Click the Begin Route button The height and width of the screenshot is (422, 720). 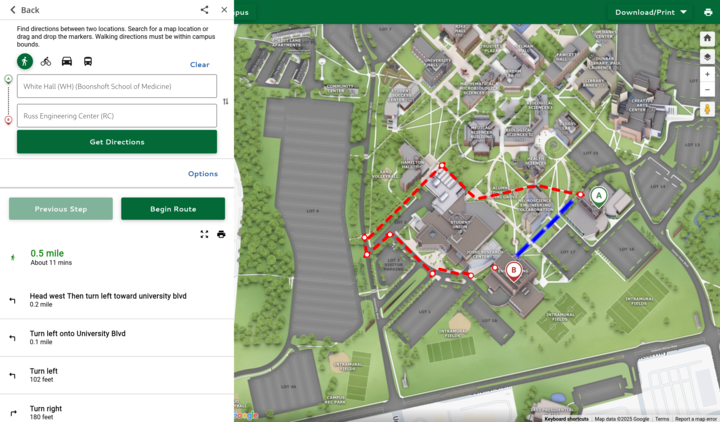[173, 209]
